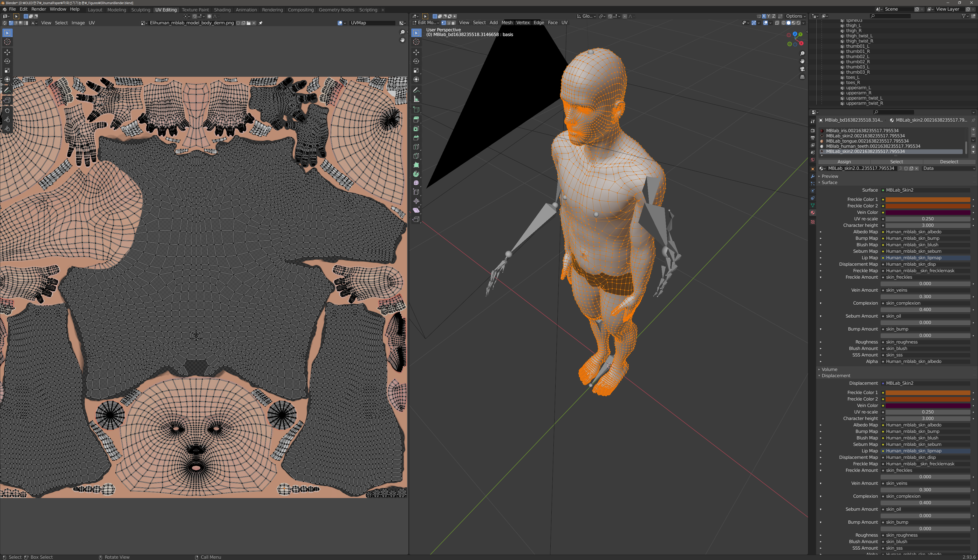This screenshot has height=560, width=978.
Task: Open the Modifier properties wrench tab
Action: [x=812, y=176]
